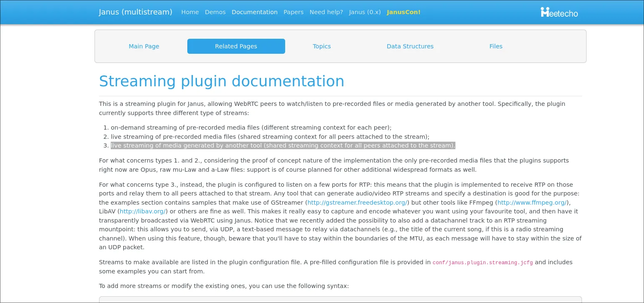Select Documentation in the navbar
The height and width of the screenshot is (303, 644).
click(254, 12)
